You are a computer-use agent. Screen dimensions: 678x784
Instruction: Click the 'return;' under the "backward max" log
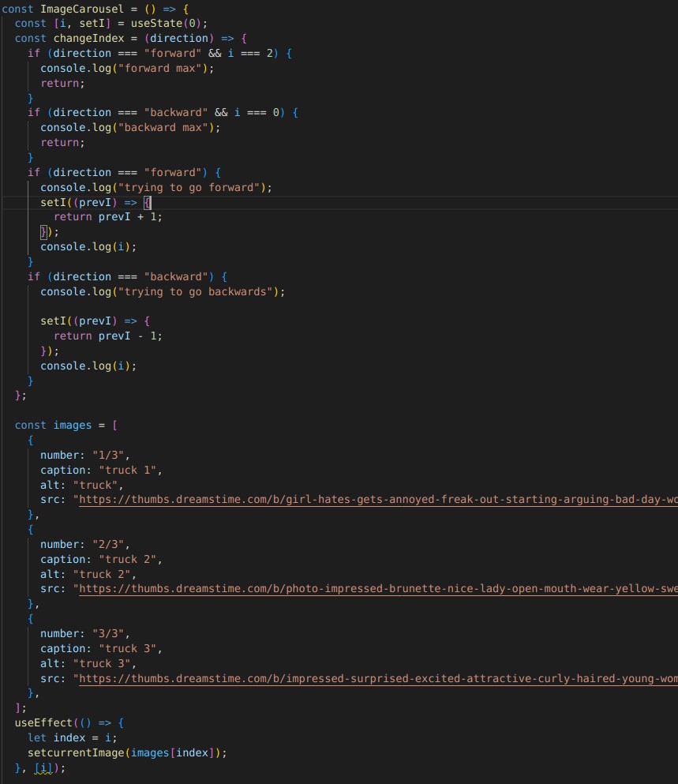tap(62, 142)
